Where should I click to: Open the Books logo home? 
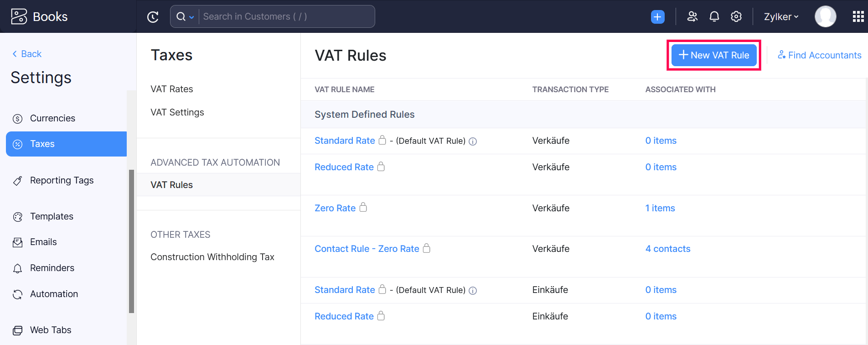(x=39, y=17)
